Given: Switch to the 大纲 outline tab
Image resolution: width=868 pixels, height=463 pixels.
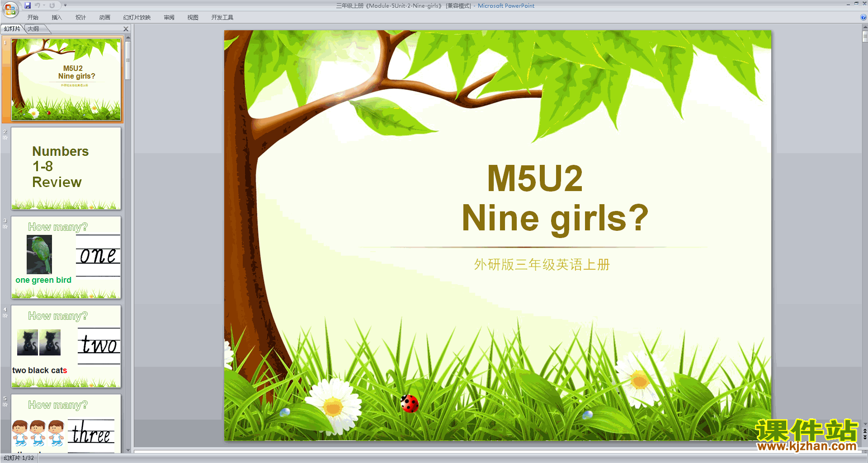Looking at the screenshot, I should (x=33, y=29).
